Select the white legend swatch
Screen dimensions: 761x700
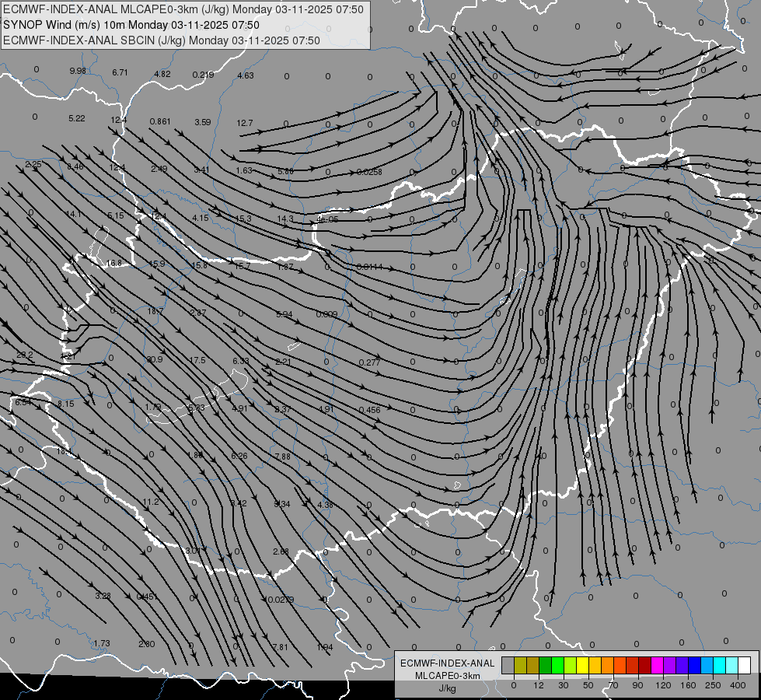(x=744, y=665)
